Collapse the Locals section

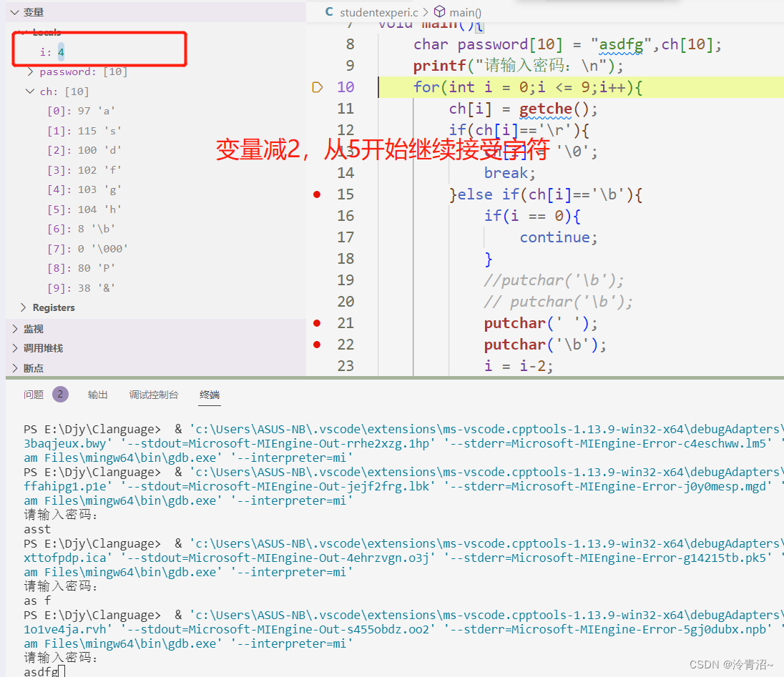click(x=24, y=32)
